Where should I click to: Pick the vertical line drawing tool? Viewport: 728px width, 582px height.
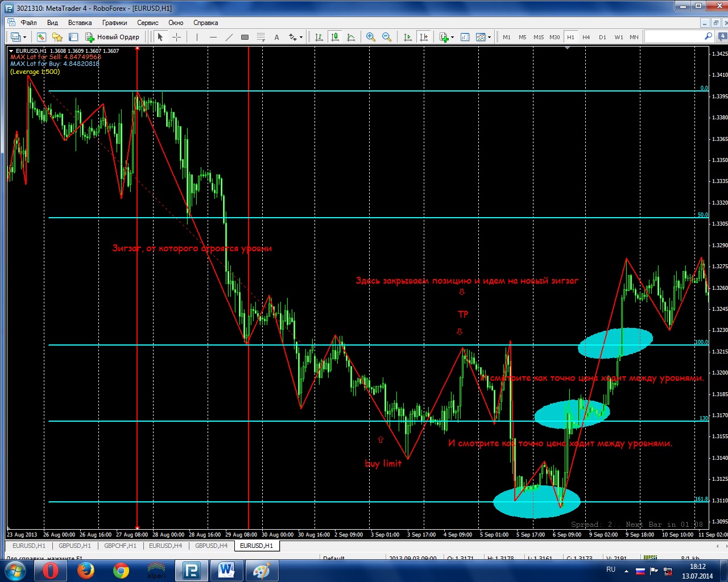pos(197,37)
